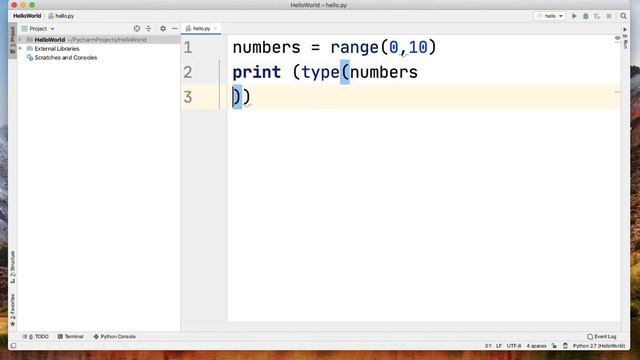Change indent setting 4 spaces
640x360 pixels.
point(536,346)
